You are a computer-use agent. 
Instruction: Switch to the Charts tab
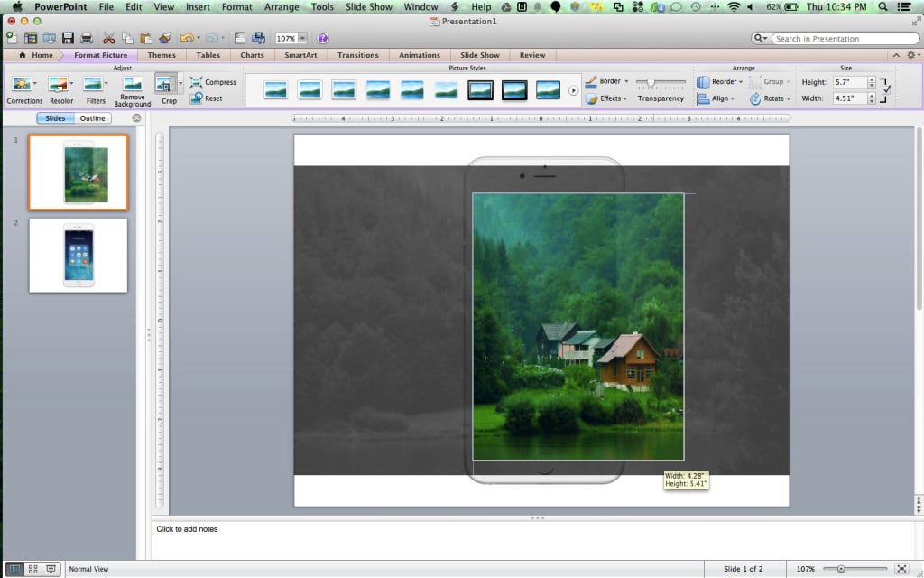[253, 55]
